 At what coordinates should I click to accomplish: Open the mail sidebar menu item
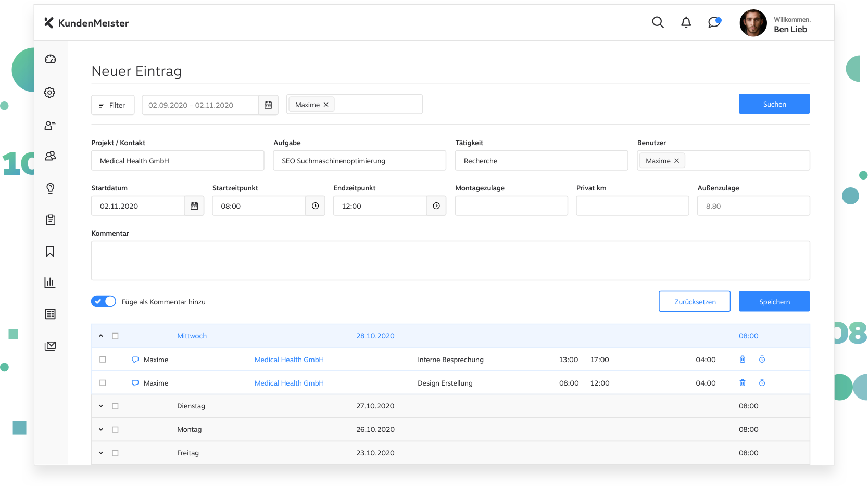tap(50, 346)
